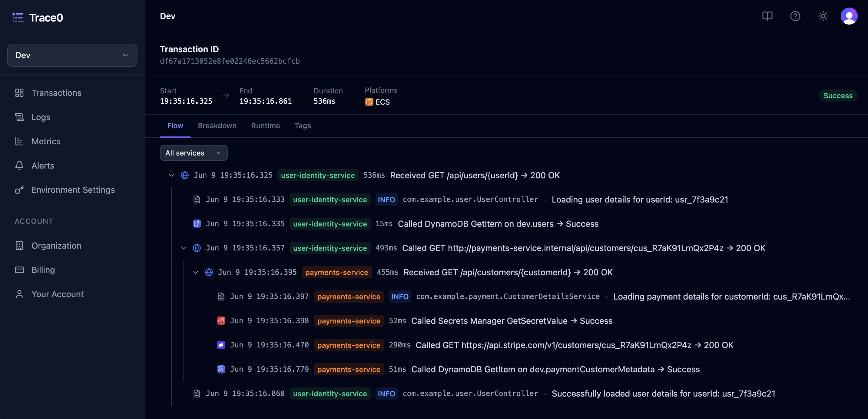
Task: Collapse the 19:35:16.357 GET span
Action: click(x=183, y=248)
